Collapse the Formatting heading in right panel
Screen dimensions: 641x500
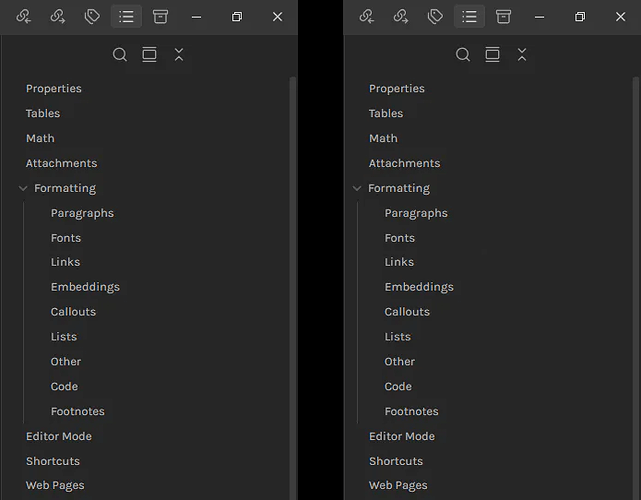tap(357, 188)
